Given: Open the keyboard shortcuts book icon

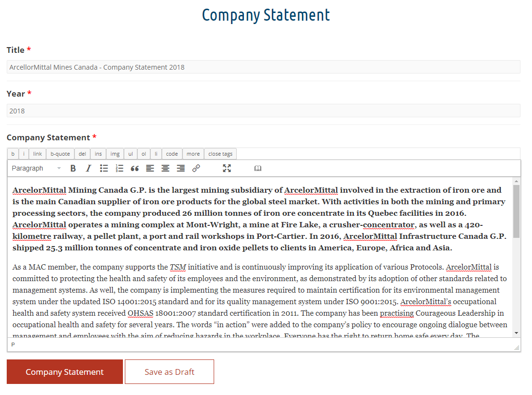Looking at the screenshot, I should coord(258,168).
